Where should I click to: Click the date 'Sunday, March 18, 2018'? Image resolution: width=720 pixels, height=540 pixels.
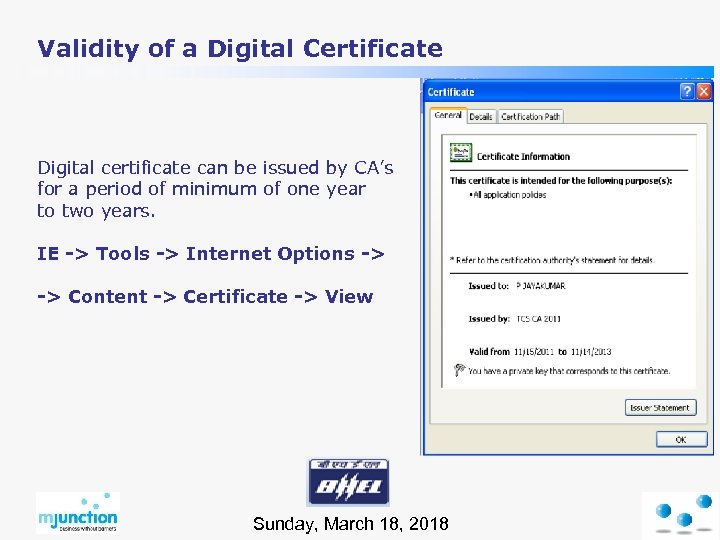tap(350, 523)
